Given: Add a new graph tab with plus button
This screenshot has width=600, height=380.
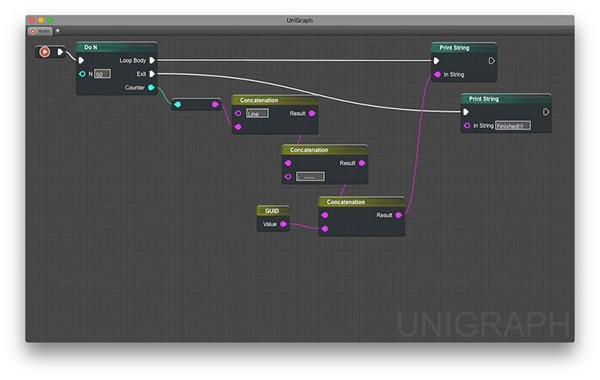Looking at the screenshot, I should point(58,31).
